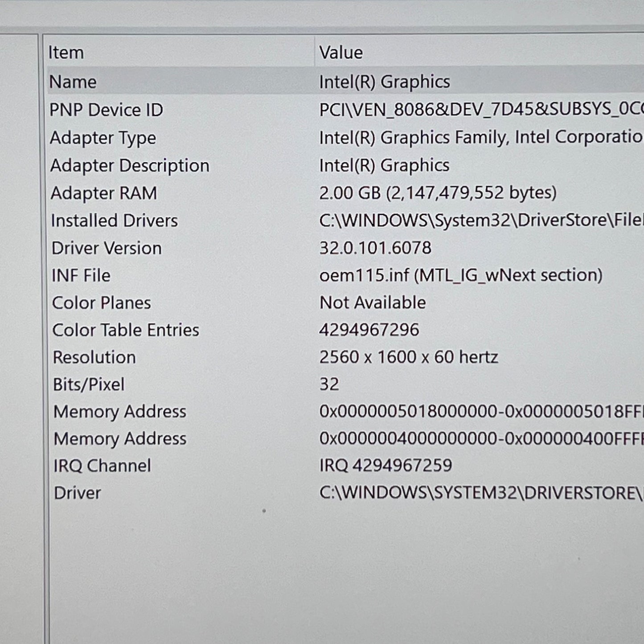This screenshot has width=644, height=644.
Task: Click the 2.00 GB adapter RAM value
Action: click(x=438, y=193)
